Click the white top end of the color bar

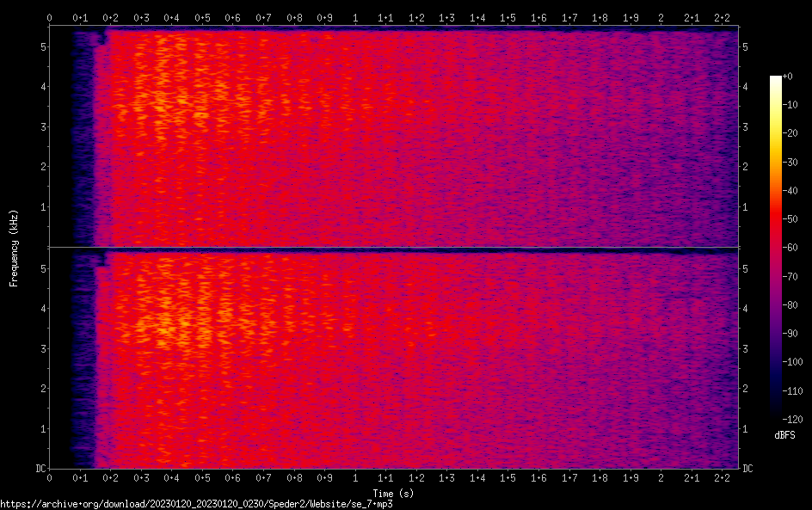[x=776, y=78]
